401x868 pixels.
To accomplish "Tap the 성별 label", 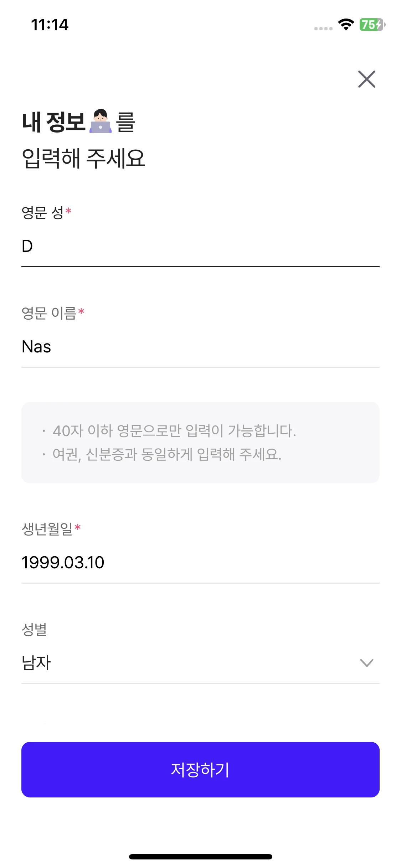I will [x=34, y=629].
